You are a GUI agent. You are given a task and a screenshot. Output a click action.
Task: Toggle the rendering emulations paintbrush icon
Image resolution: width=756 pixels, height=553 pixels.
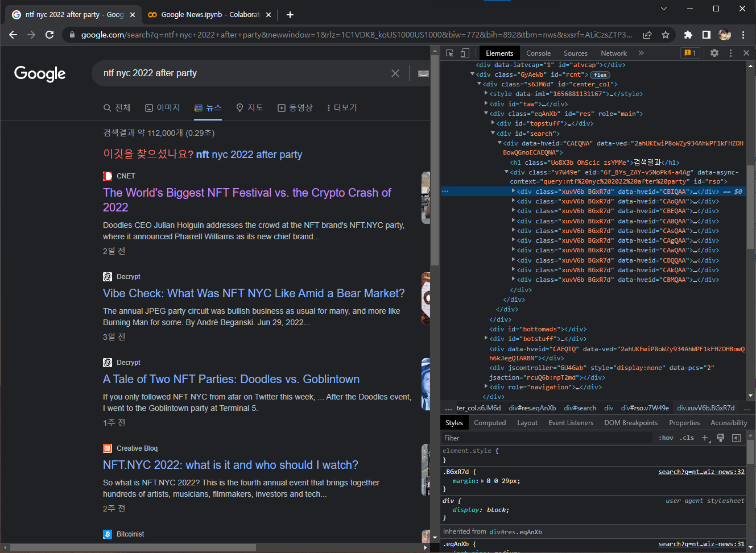click(721, 438)
